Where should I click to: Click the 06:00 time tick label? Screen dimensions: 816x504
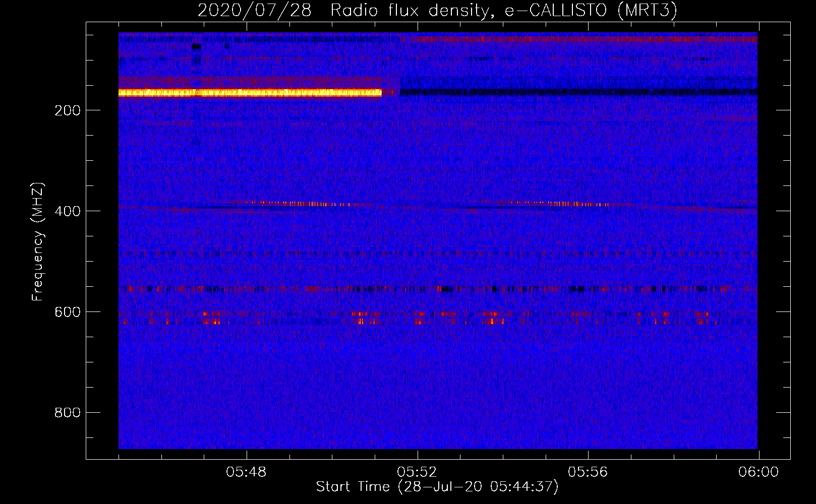(x=759, y=472)
